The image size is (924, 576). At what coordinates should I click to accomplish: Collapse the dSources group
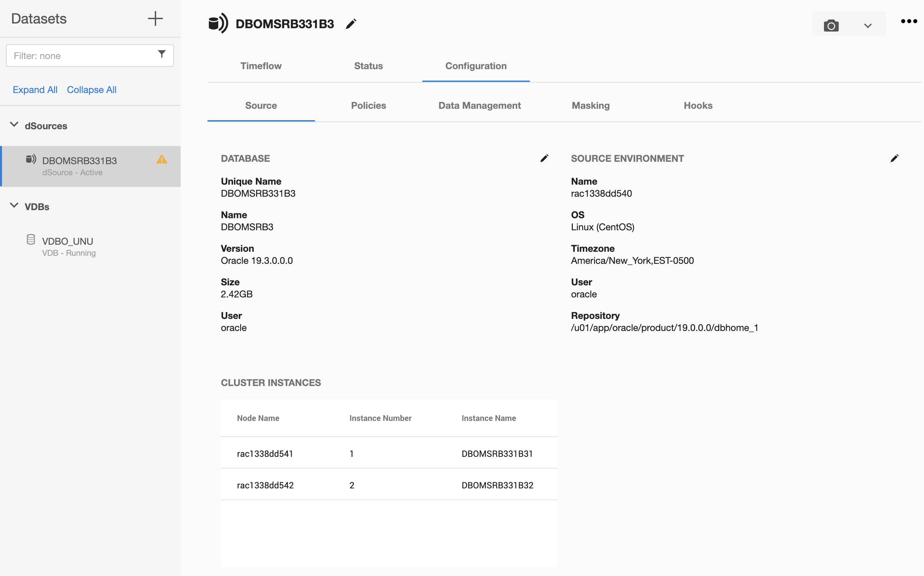click(x=14, y=125)
